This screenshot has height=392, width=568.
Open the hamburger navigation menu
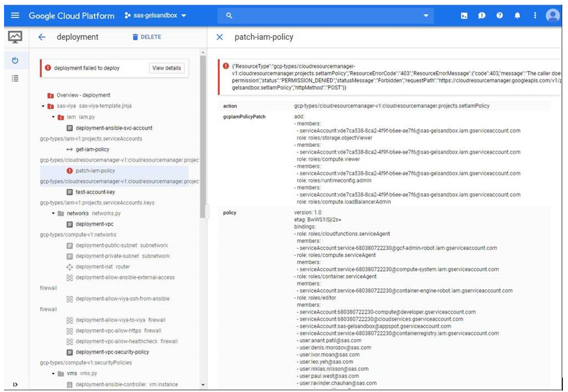click(15, 15)
